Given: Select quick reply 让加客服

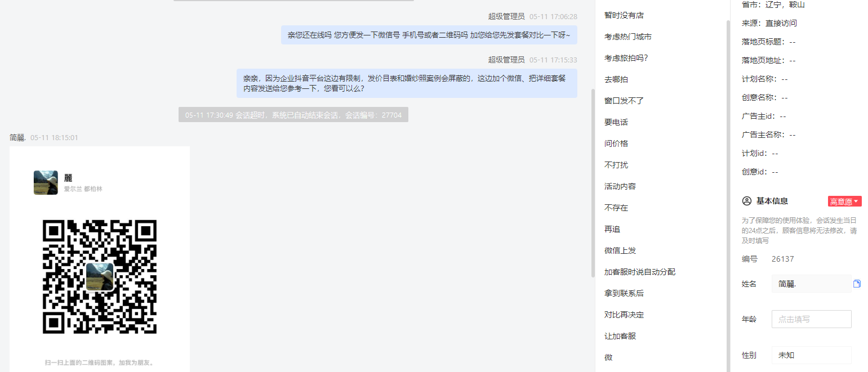Looking at the screenshot, I should tap(620, 336).
